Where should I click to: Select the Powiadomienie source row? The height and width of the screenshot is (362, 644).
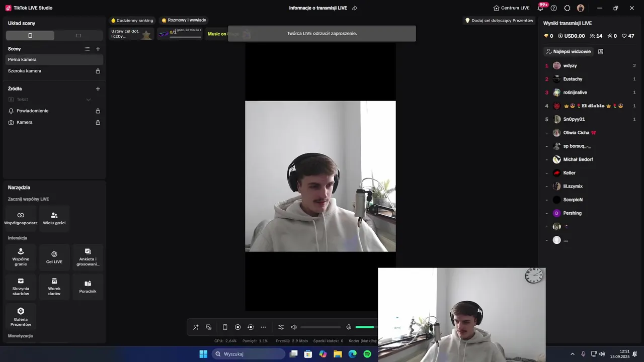pyautogui.click(x=54, y=111)
